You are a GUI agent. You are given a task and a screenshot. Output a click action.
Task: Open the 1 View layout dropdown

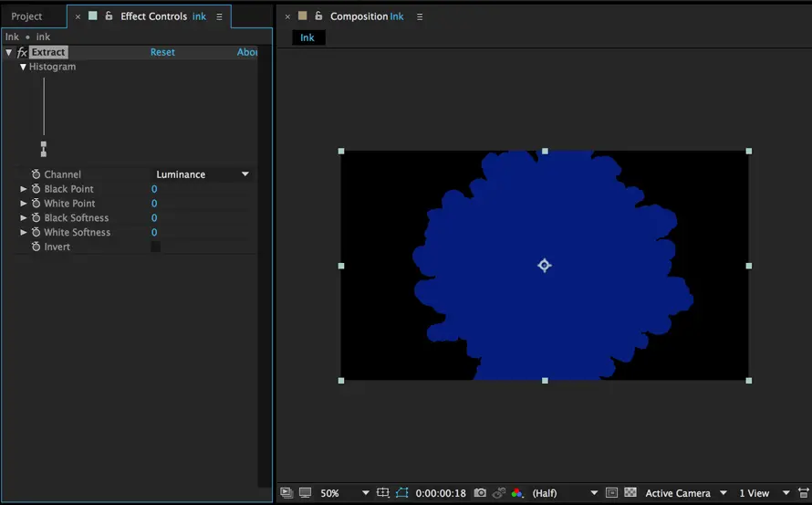(x=764, y=493)
